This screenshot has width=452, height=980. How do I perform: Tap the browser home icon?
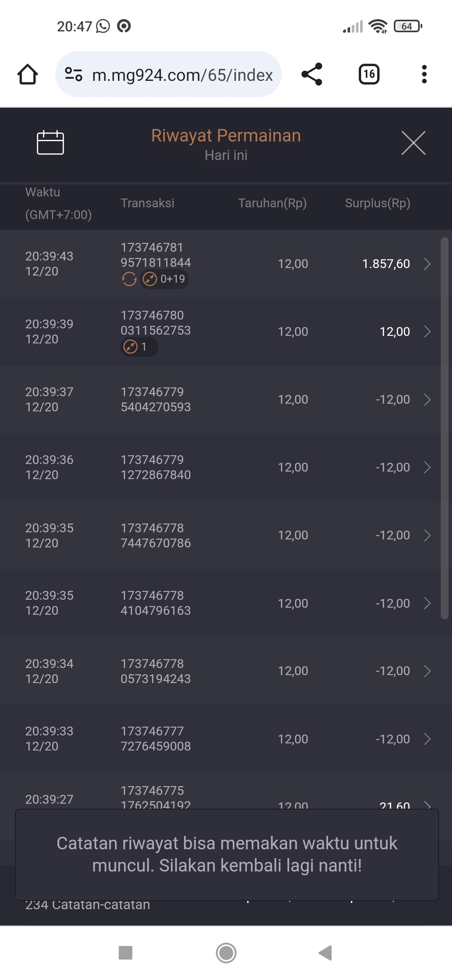click(x=28, y=75)
